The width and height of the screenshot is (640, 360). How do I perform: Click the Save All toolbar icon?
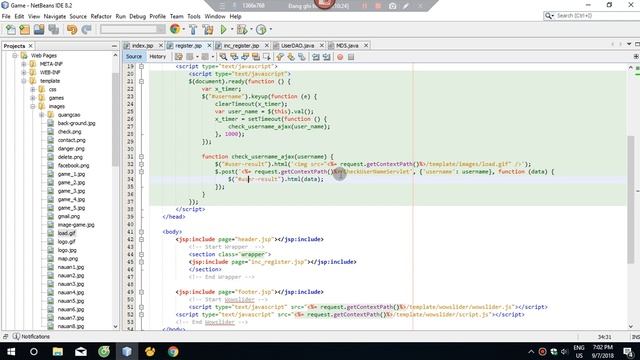[x=53, y=29]
